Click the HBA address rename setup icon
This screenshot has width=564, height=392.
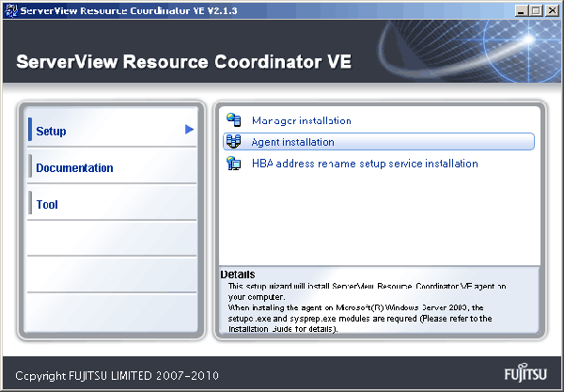point(234,163)
